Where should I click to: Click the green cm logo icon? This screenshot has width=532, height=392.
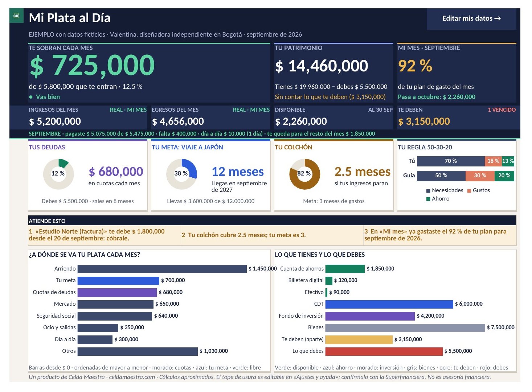[16, 16]
